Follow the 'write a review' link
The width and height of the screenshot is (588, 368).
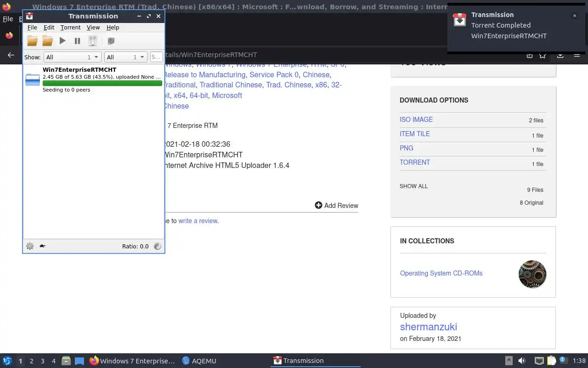[x=198, y=221]
